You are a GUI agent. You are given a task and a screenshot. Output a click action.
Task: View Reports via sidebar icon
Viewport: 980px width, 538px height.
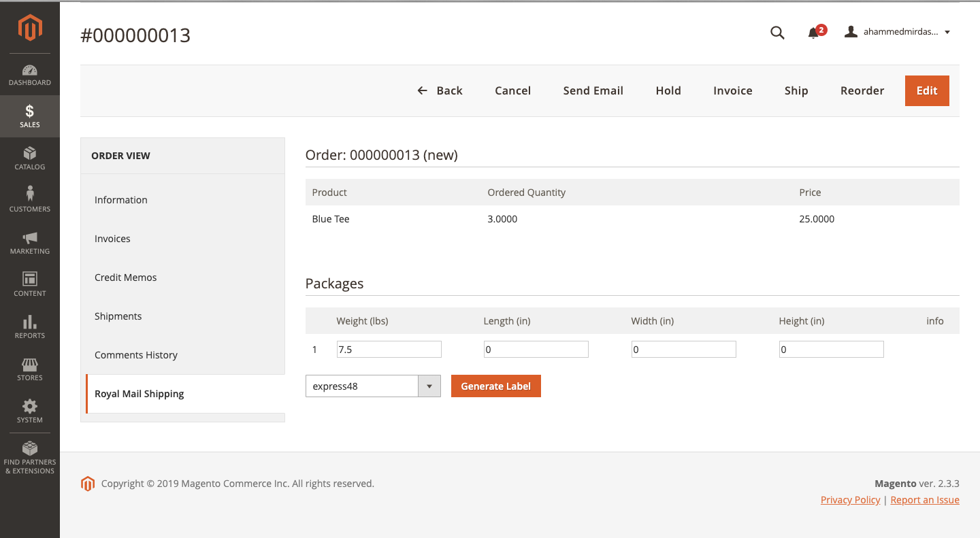click(x=30, y=326)
